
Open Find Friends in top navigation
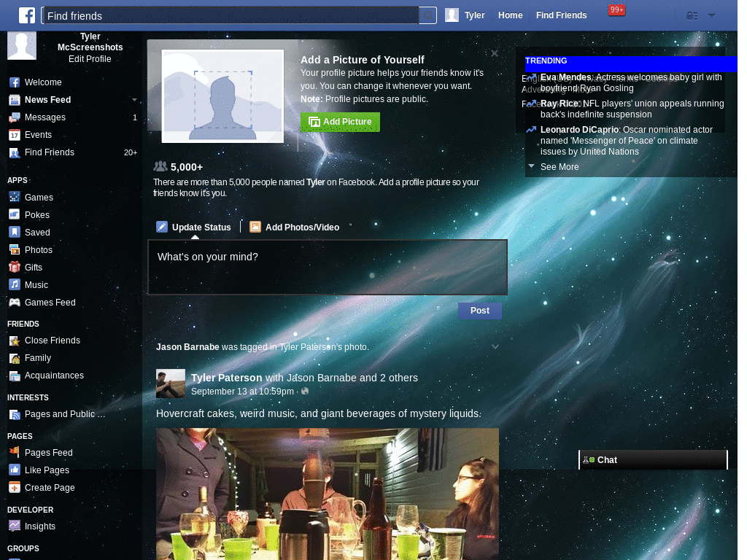pos(561,15)
